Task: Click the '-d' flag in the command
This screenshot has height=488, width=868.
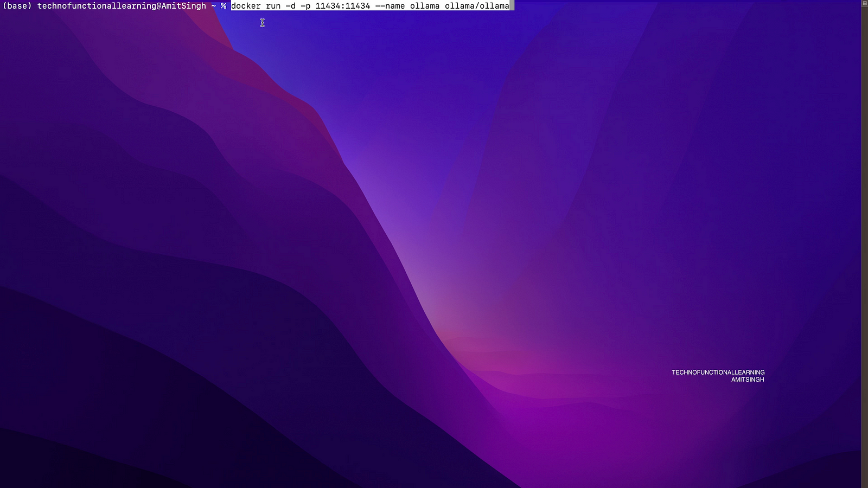Action: click(x=290, y=6)
